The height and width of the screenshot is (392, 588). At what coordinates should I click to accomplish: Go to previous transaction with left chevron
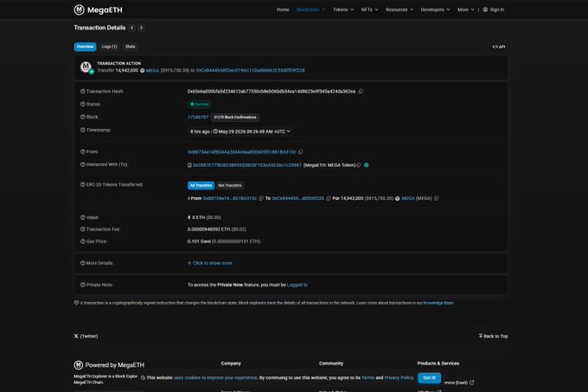point(132,28)
